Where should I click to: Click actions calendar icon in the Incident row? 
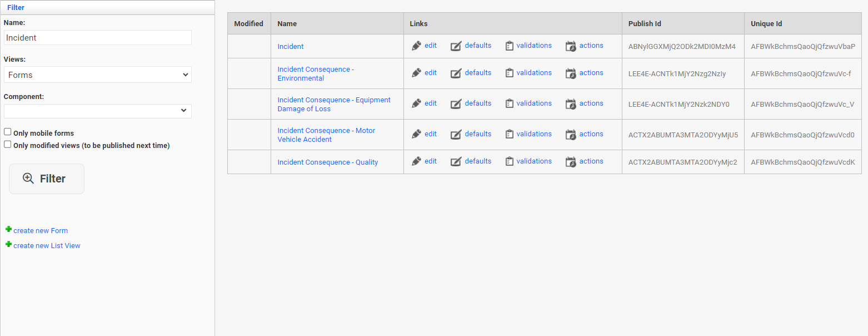pyautogui.click(x=571, y=46)
